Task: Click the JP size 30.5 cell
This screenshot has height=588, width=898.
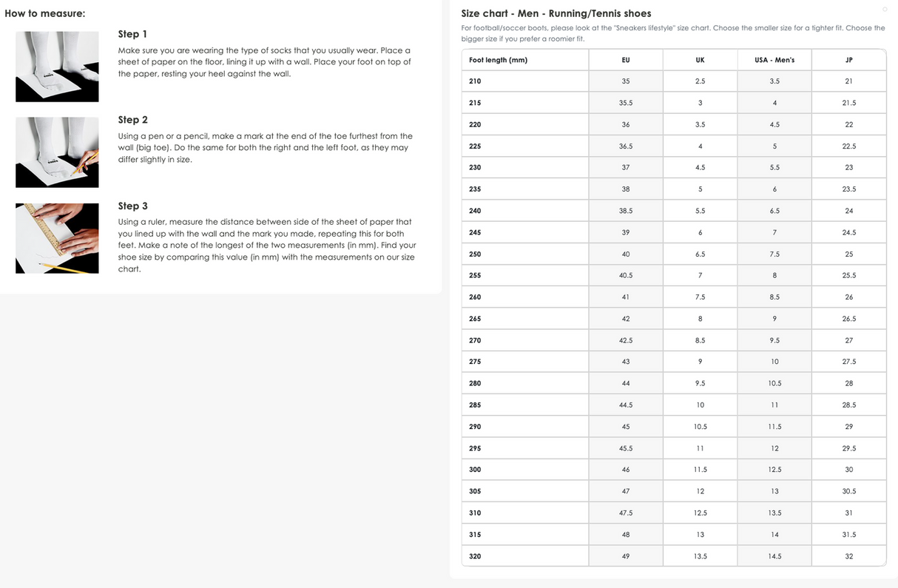Action: (x=848, y=491)
